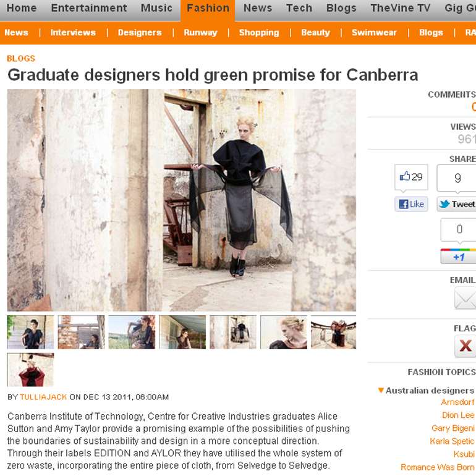
Task: Open the Dion Lee designer link
Action: click(x=458, y=415)
